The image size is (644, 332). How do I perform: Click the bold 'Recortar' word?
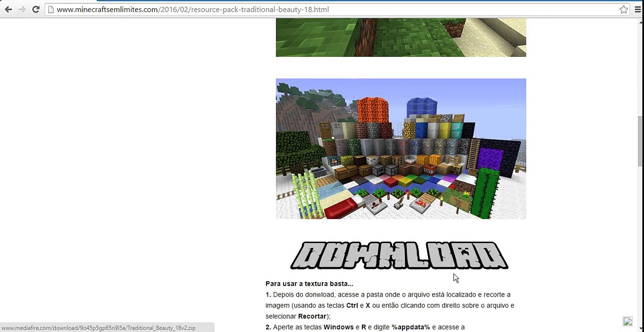coord(312,316)
